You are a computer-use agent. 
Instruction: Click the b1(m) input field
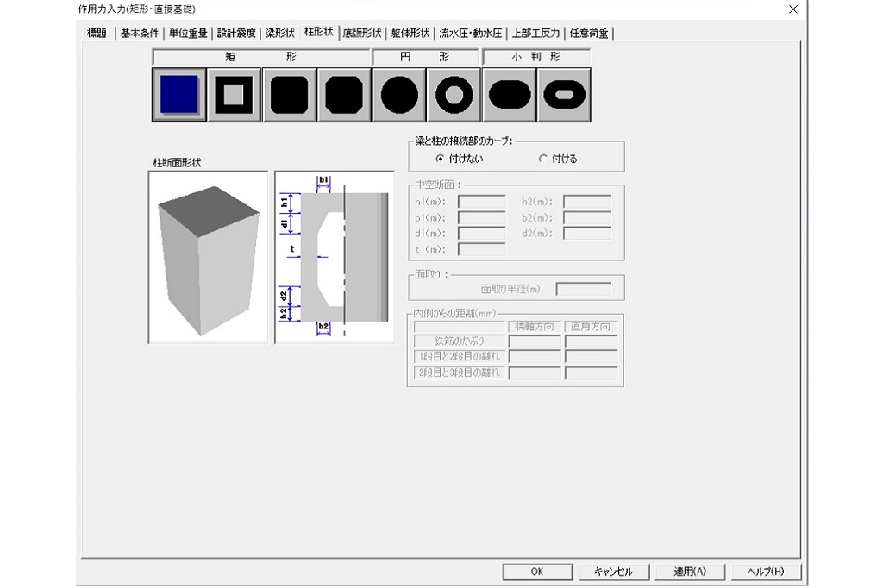tap(481, 217)
